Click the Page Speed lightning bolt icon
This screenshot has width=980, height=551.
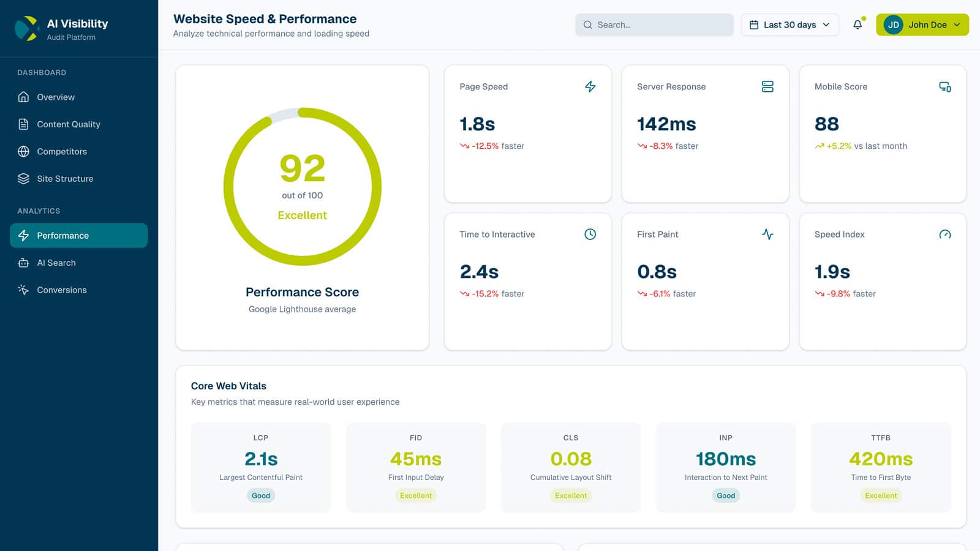tap(590, 87)
